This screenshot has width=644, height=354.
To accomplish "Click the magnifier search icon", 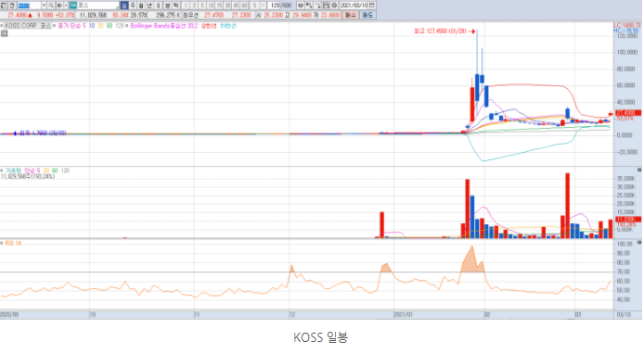I will [51, 6].
